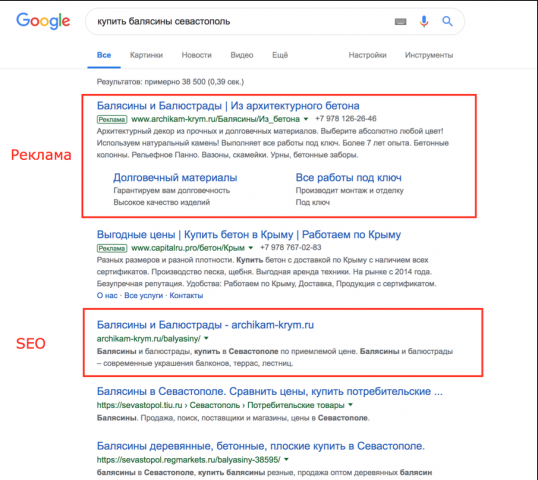Click the 'Результатов: примерно 38 500' stats text
The image size is (538, 480).
tap(170, 82)
